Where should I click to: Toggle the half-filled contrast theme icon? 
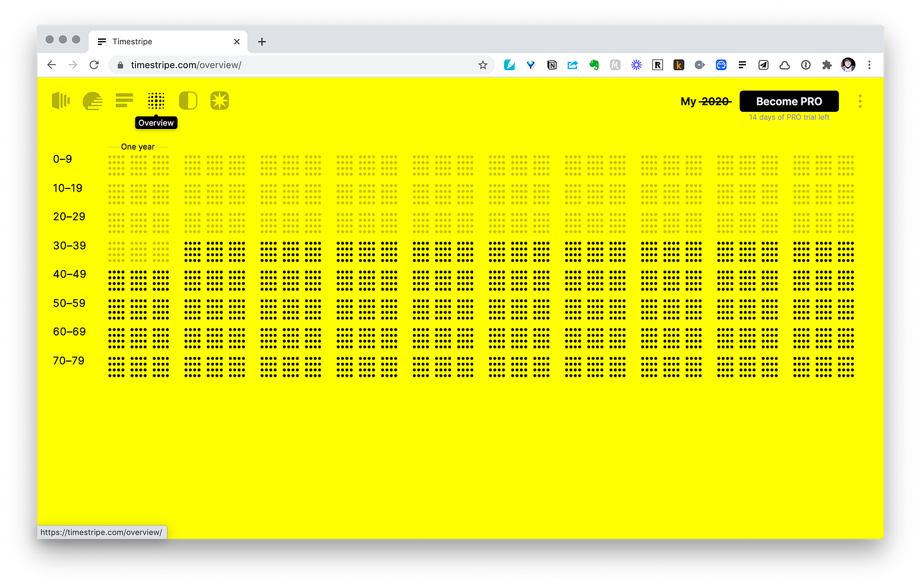[188, 101]
